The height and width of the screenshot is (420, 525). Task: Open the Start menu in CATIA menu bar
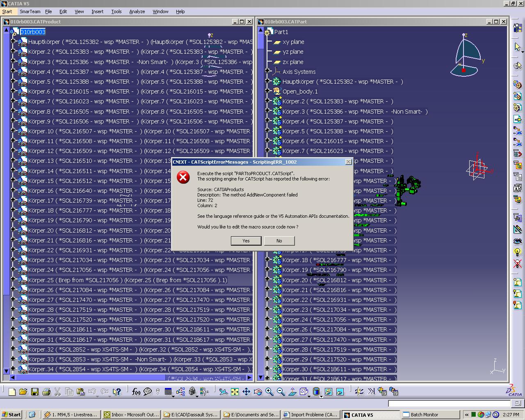(x=7, y=11)
